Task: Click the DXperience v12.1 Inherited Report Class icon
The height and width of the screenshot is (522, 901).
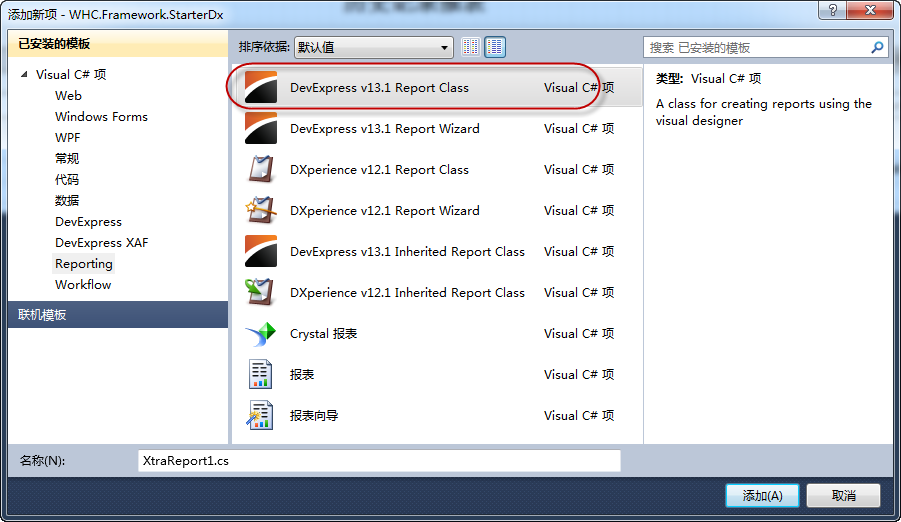Action: point(261,292)
